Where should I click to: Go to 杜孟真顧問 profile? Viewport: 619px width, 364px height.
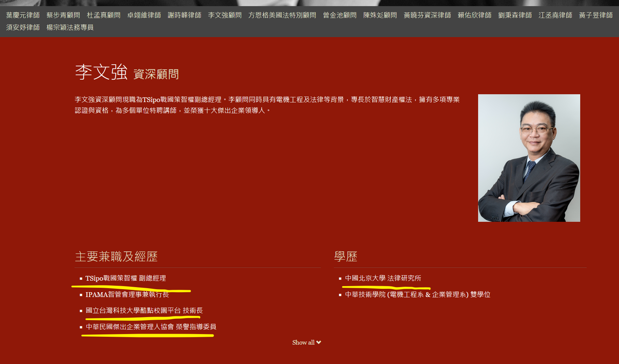[x=104, y=15]
